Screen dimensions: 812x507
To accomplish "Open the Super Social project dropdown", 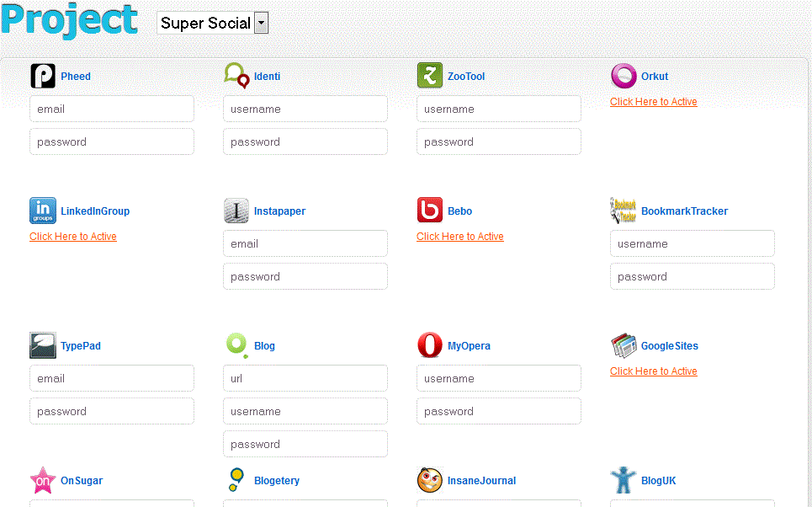I will [261, 23].
